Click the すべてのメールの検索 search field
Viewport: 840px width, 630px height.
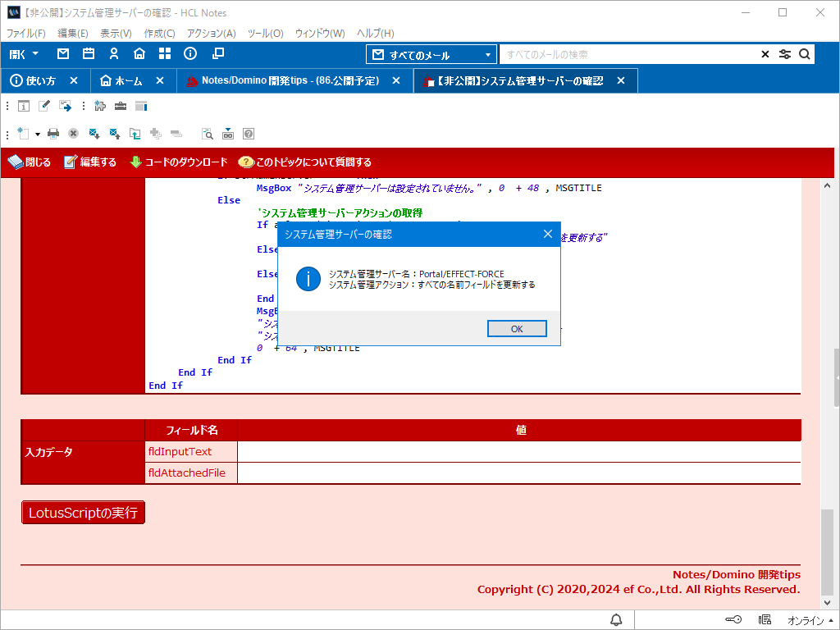tap(628, 55)
